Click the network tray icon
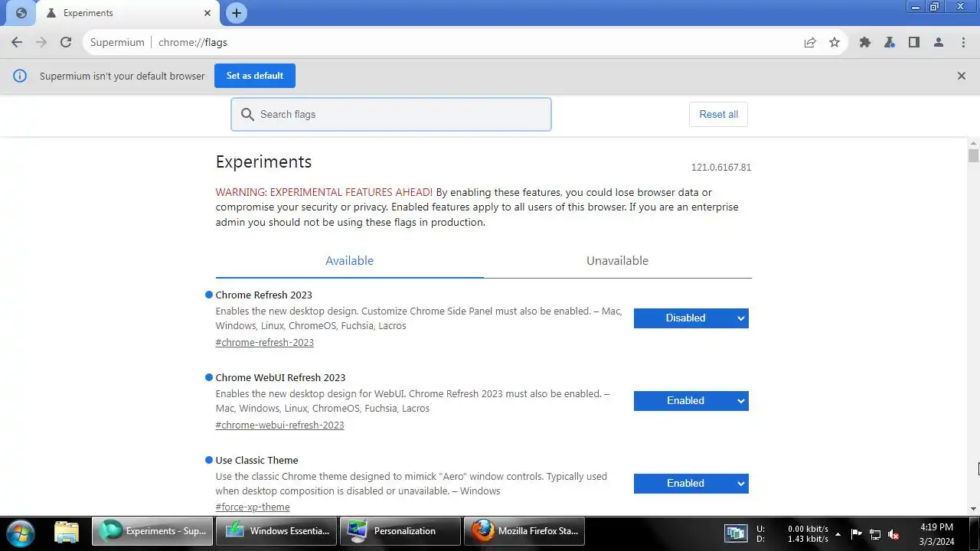 [874, 534]
